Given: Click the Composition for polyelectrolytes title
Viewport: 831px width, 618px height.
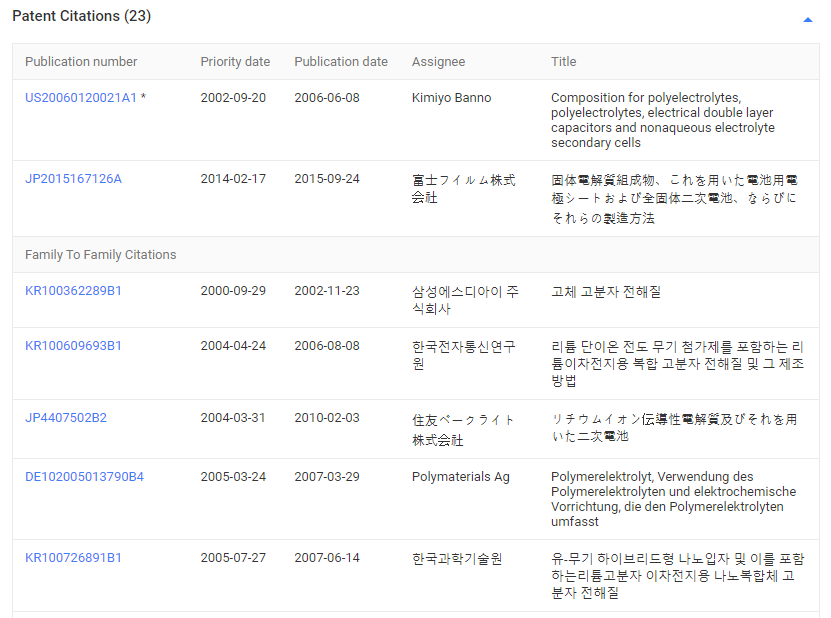Looking at the screenshot, I should click(x=662, y=120).
